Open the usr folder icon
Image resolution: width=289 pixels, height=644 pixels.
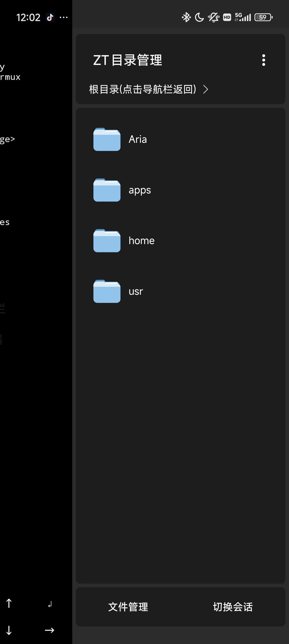coord(107,291)
